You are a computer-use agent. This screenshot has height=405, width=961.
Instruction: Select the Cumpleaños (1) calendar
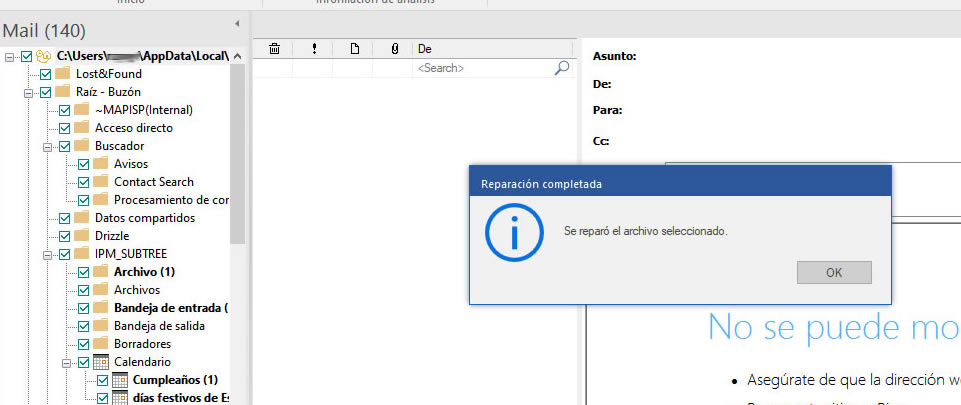coord(175,379)
